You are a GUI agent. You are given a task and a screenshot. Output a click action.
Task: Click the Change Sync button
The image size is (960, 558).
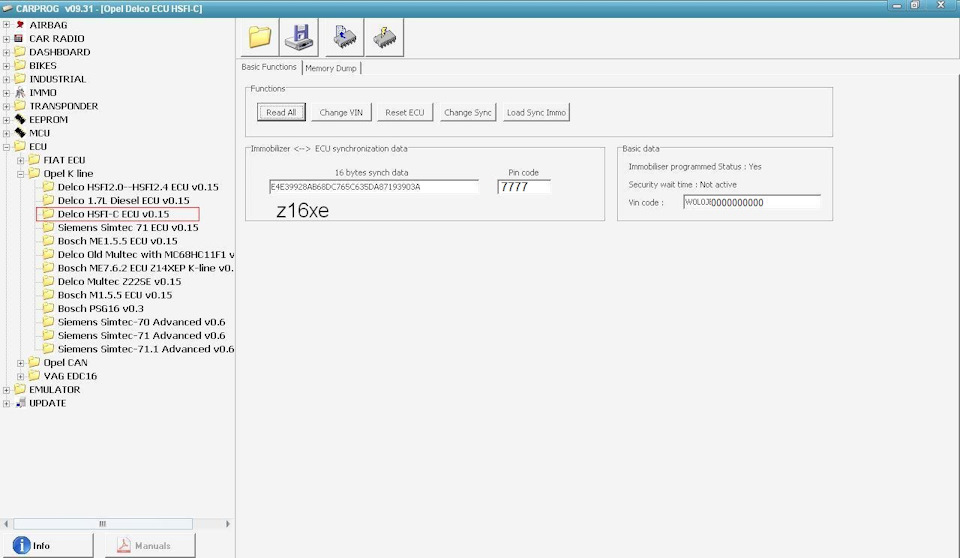468,112
